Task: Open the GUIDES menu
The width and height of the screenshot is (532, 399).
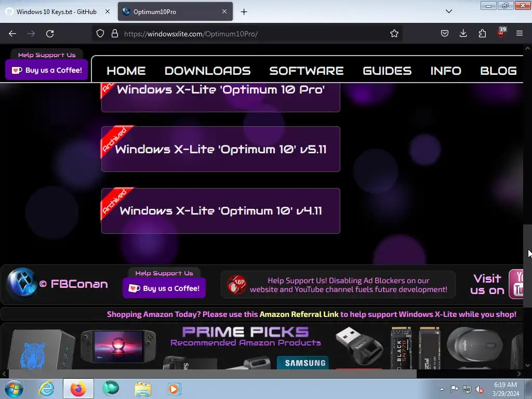Action: click(x=387, y=71)
